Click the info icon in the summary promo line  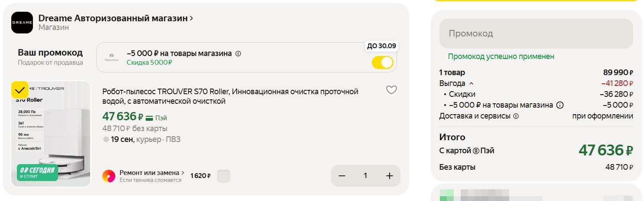pyautogui.click(x=559, y=105)
